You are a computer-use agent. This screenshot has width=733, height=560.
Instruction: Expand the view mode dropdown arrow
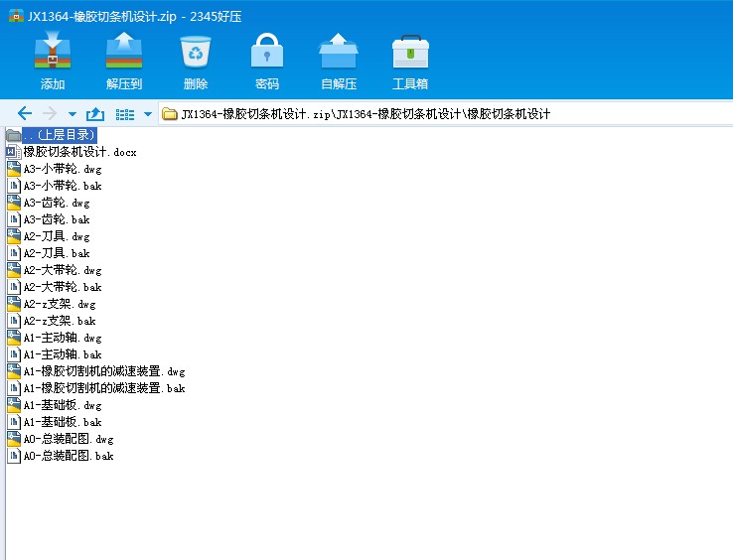point(148,113)
